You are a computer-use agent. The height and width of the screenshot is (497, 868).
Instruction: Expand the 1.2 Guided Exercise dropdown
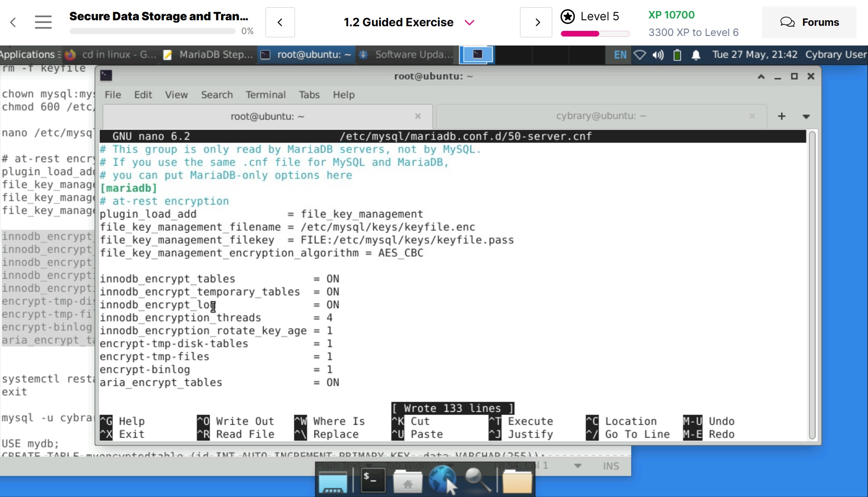click(x=469, y=23)
